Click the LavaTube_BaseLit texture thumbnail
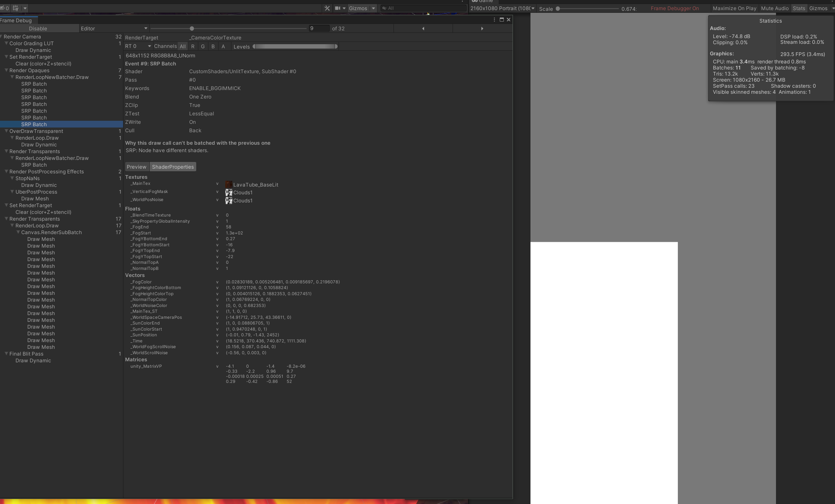 [x=229, y=185]
